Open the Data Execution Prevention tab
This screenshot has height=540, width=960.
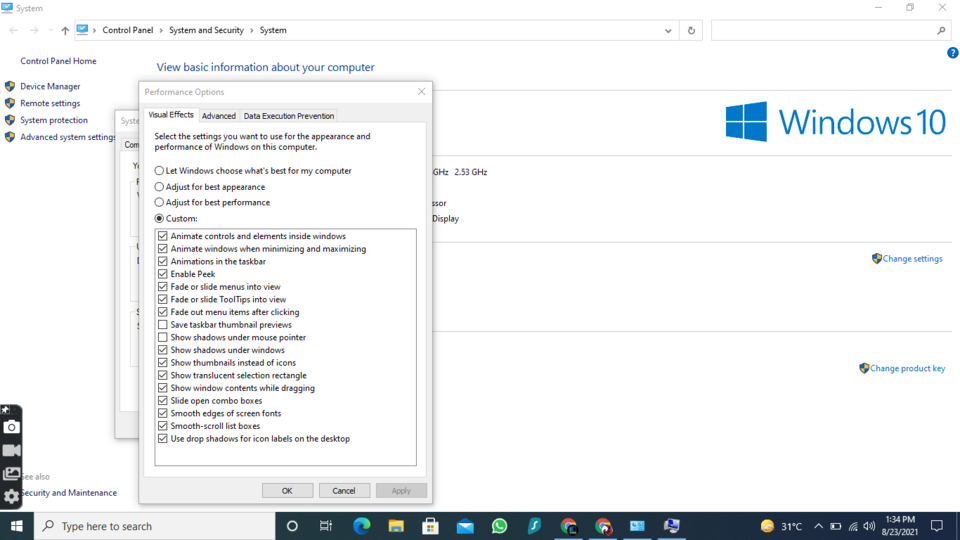click(289, 116)
